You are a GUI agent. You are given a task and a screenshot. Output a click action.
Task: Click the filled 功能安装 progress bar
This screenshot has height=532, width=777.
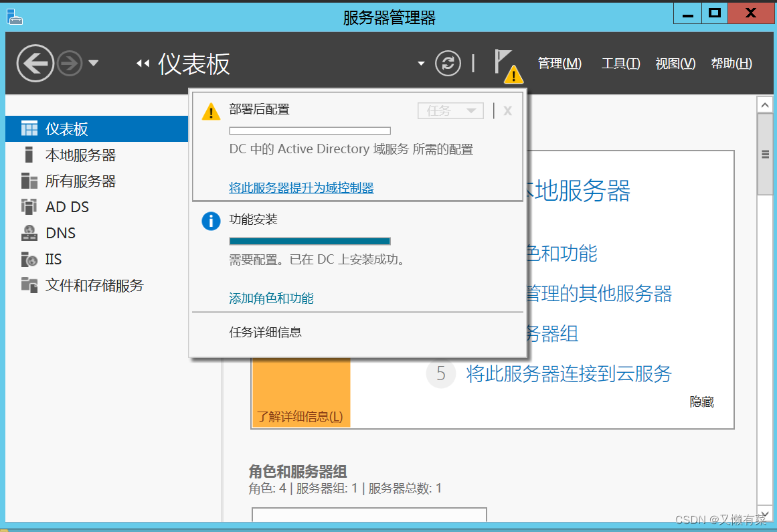(x=310, y=241)
